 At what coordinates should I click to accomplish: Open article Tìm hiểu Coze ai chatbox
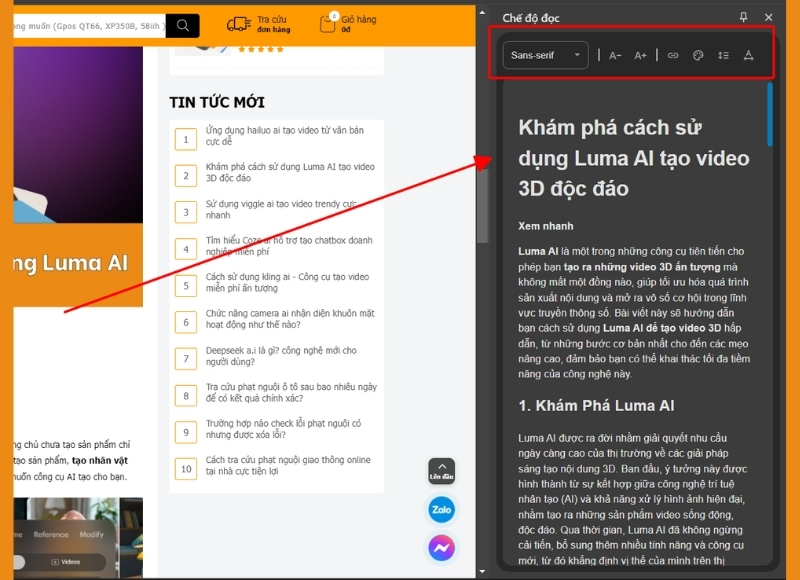point(289,246)
